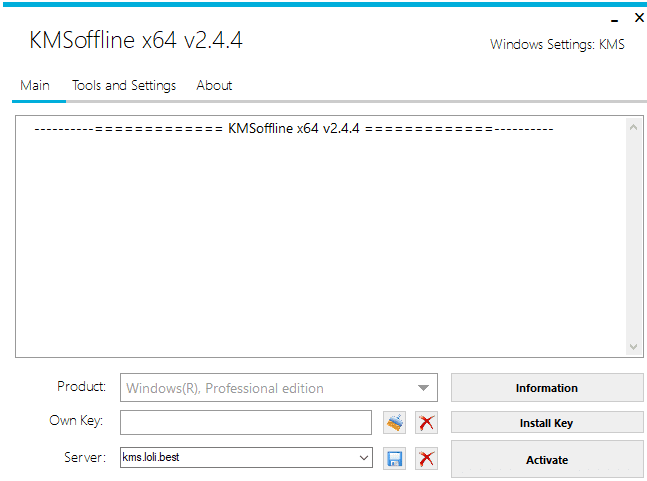Click the log scrollbar down arrow
Screen dimensions: 647x481
click(633, 347)
